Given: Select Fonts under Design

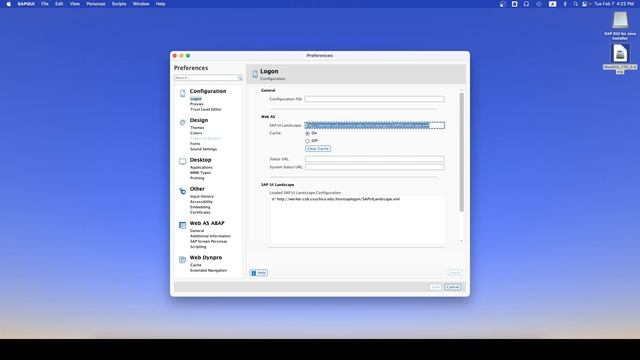Looking at the screenshot, I should [195, 144].
